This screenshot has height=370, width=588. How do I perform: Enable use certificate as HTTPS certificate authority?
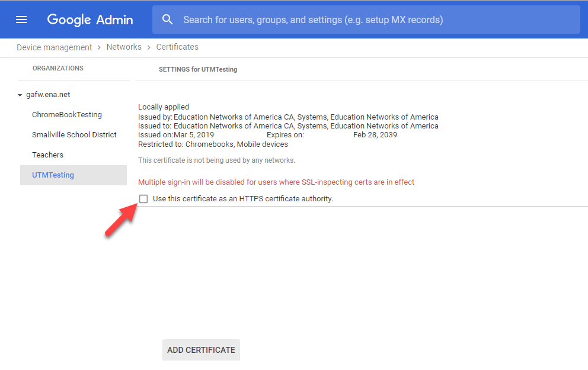click(x=143, y=199)
